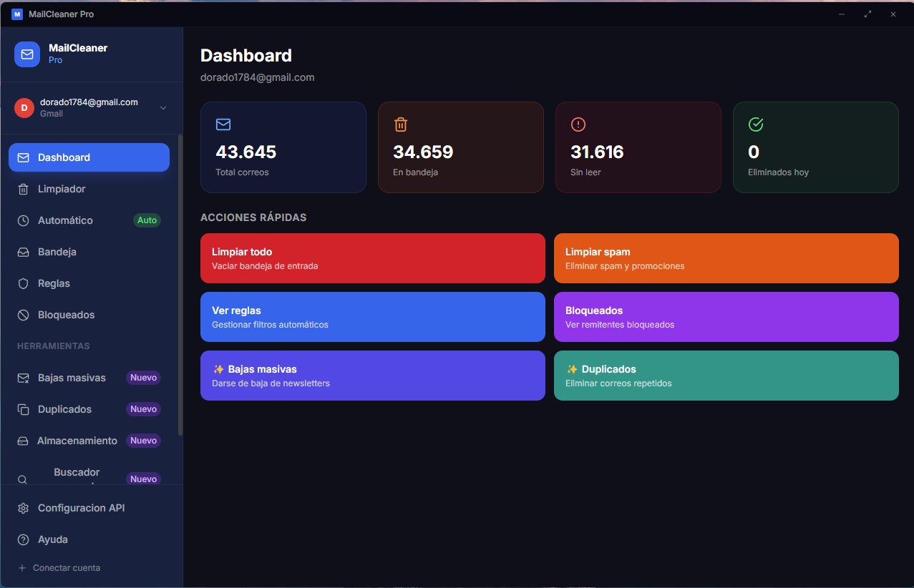Open the blue Ver reglas quick action
Screen dimensions: 914x588
(373, 317)
